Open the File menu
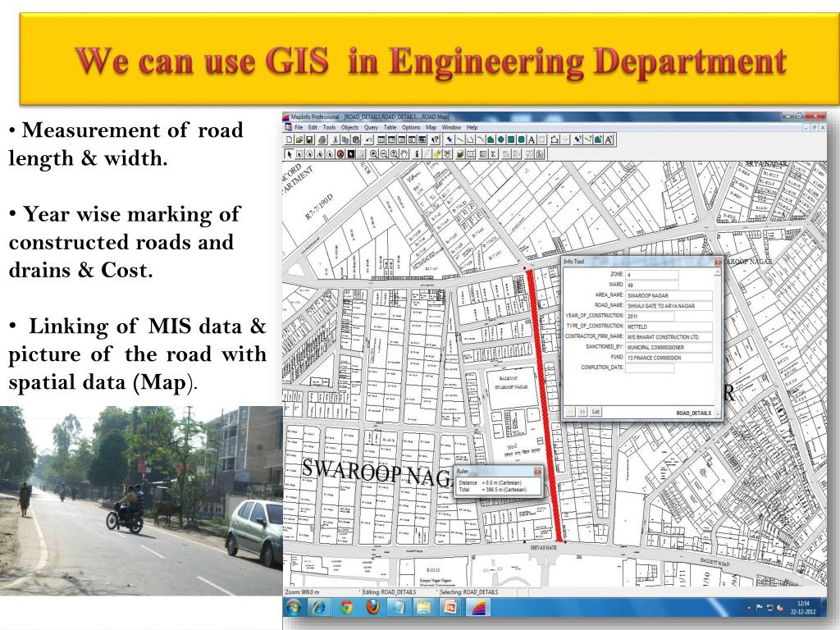840x630 pixels. 299,127
